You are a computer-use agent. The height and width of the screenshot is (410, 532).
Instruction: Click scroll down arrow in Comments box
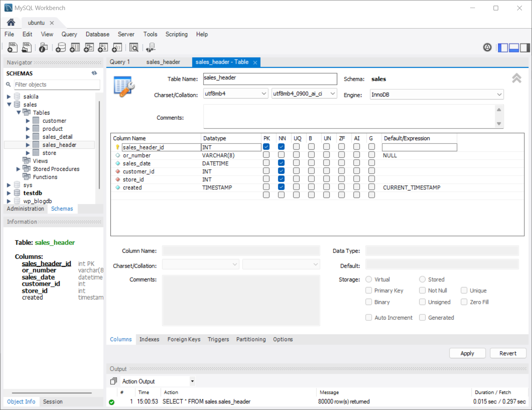[499, 124]
